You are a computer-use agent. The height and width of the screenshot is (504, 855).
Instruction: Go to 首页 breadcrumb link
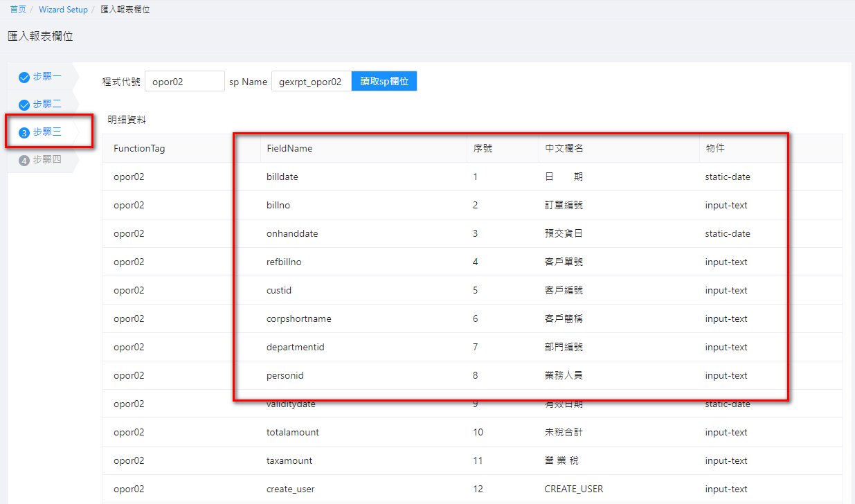[x=18, y=10]
